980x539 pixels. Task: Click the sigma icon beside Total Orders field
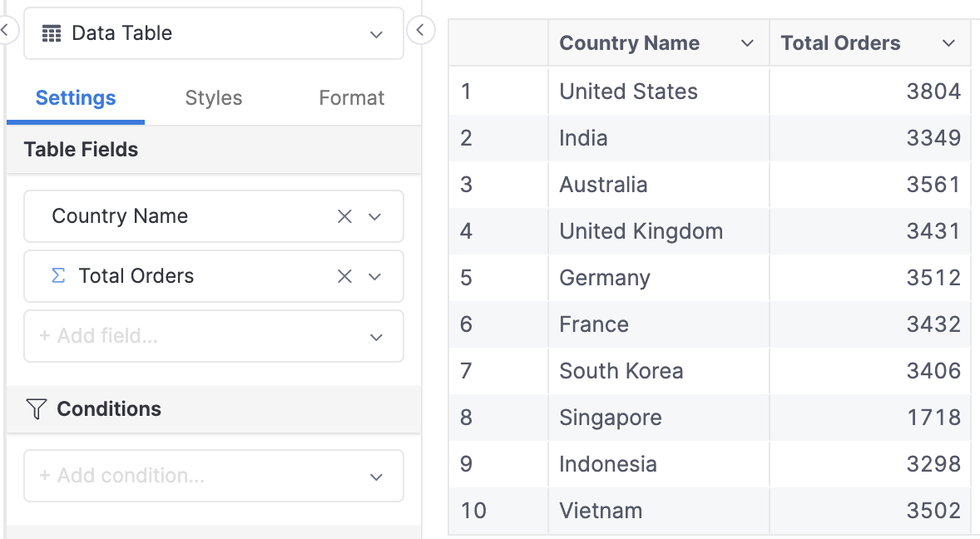coord(58,275)
